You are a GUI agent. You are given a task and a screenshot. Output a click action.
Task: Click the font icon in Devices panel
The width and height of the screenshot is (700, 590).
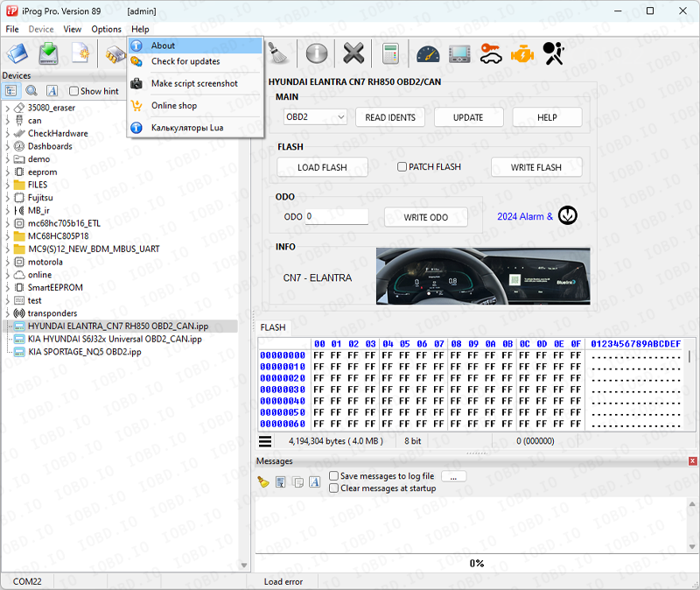pos(52,91)
